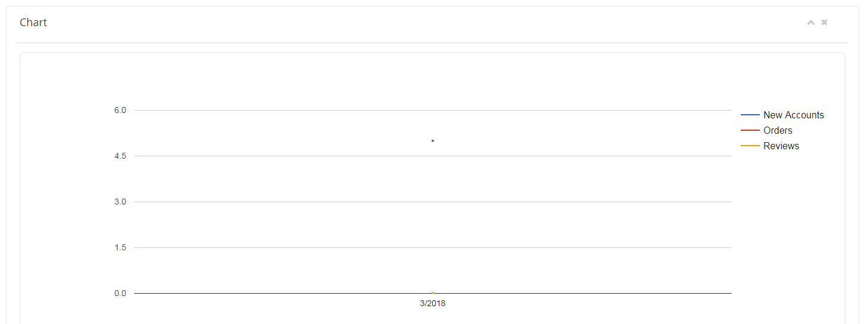Click the blue New Accounts legend line
Image resolution: width=868 pixels, height=324 pixels.
[x=750, y=115]
